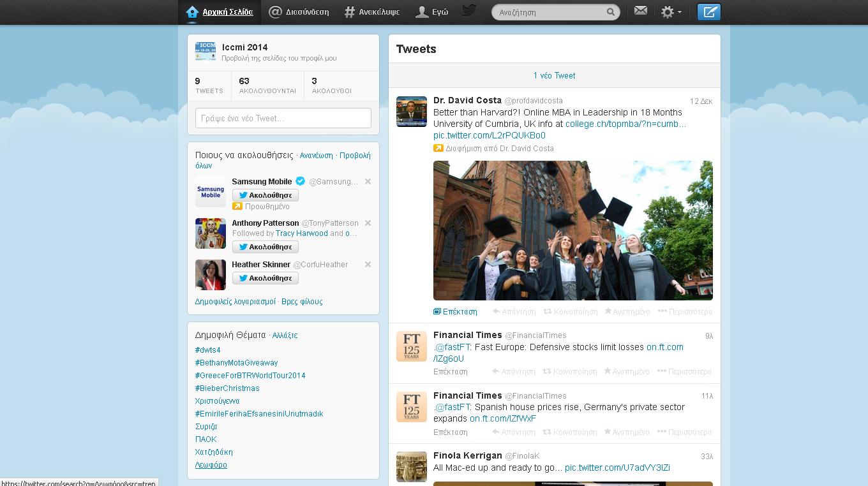868x486 pixels.
Task: Retweet the 'Spanish house prices' tweet
Action: point(571,432)
